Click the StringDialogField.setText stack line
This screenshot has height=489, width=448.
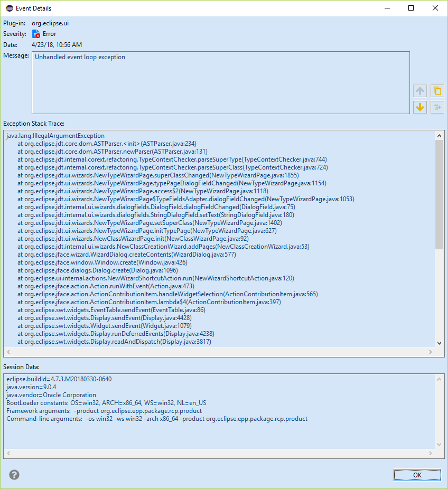point(156,215)
